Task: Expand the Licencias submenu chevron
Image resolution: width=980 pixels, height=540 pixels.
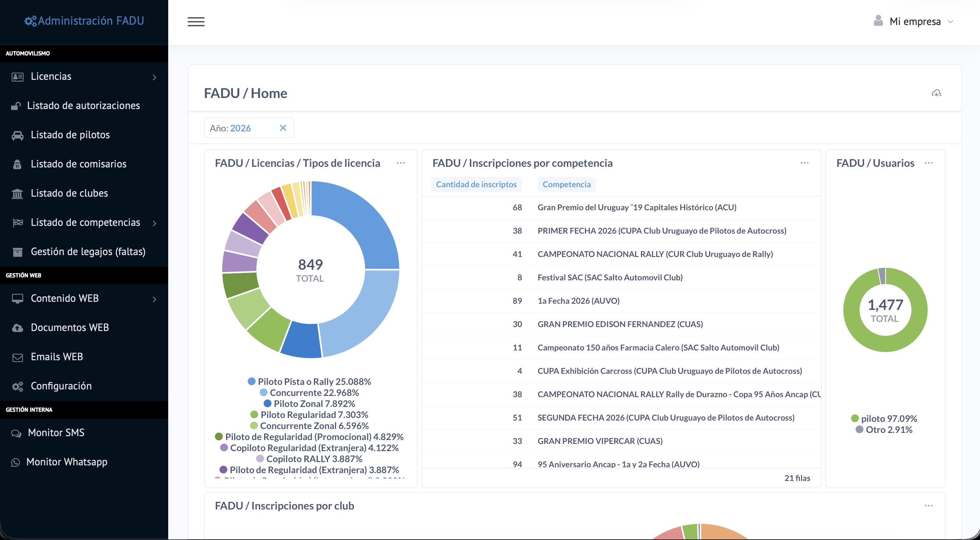Action: (155, 77)
